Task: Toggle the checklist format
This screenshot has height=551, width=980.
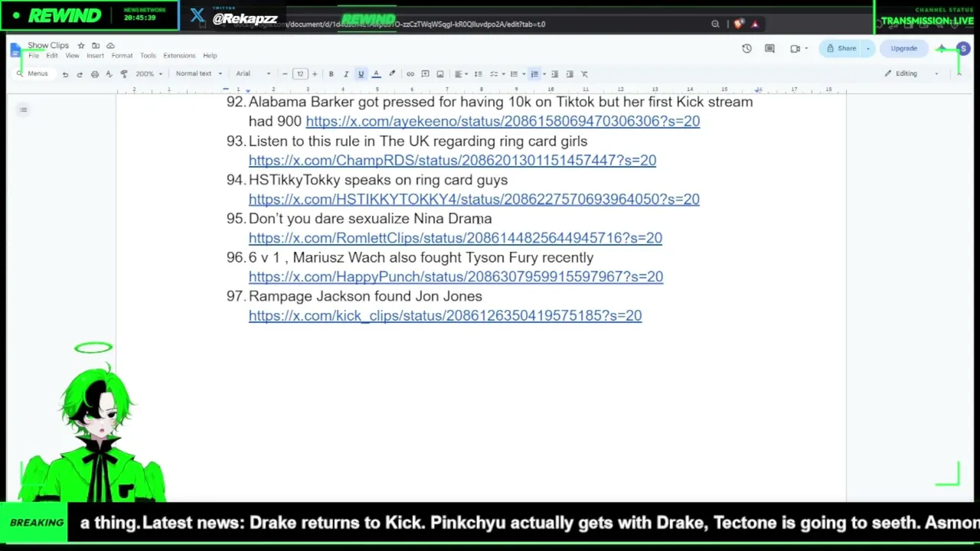Action: coord(494,74)
